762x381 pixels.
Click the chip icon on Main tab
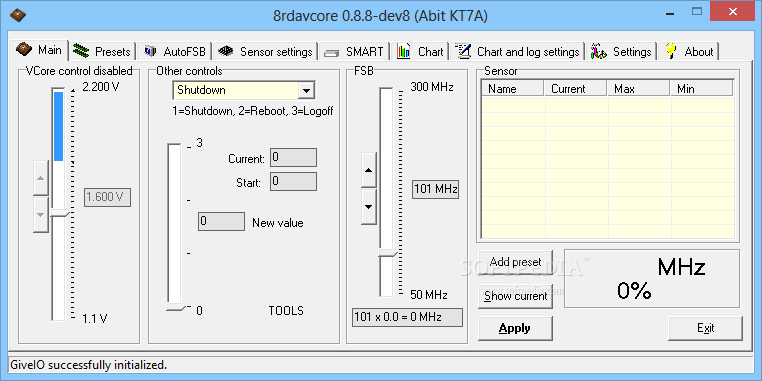tap(24, 50)
